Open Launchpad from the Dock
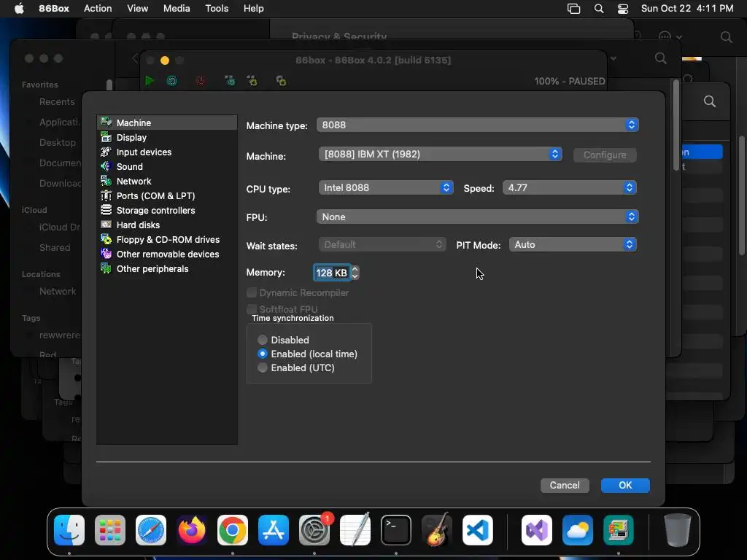The image size is (747, 560). coord(110,530)
